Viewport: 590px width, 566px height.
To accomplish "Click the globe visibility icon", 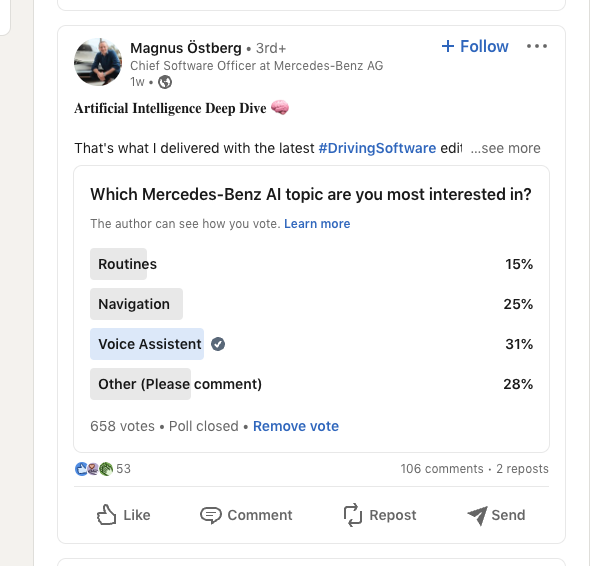I will coord(165,82).
